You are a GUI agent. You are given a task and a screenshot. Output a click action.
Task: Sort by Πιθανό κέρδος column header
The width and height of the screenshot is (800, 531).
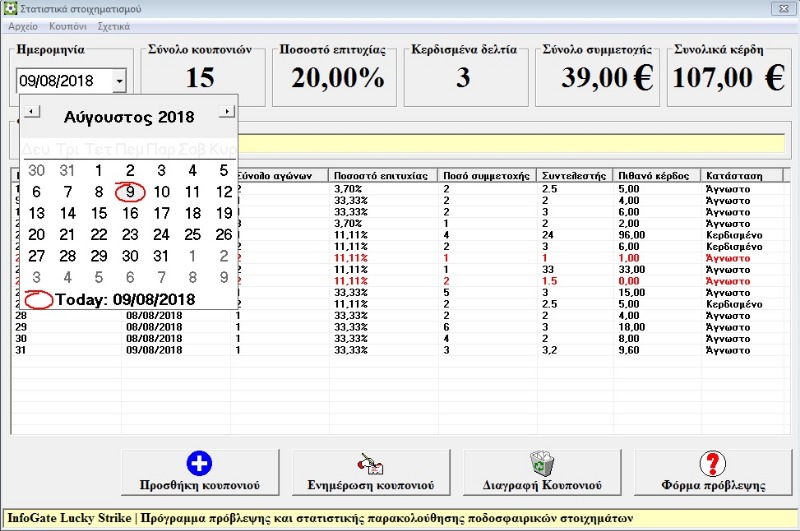(656, 175)
